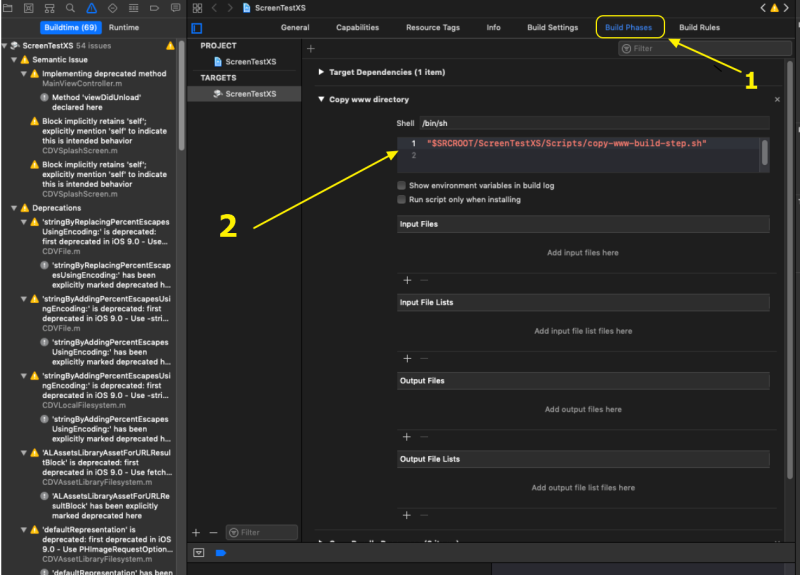Expand Target Dependencies (1 item)
Screen dimensions: 800x575
(321, 72)
